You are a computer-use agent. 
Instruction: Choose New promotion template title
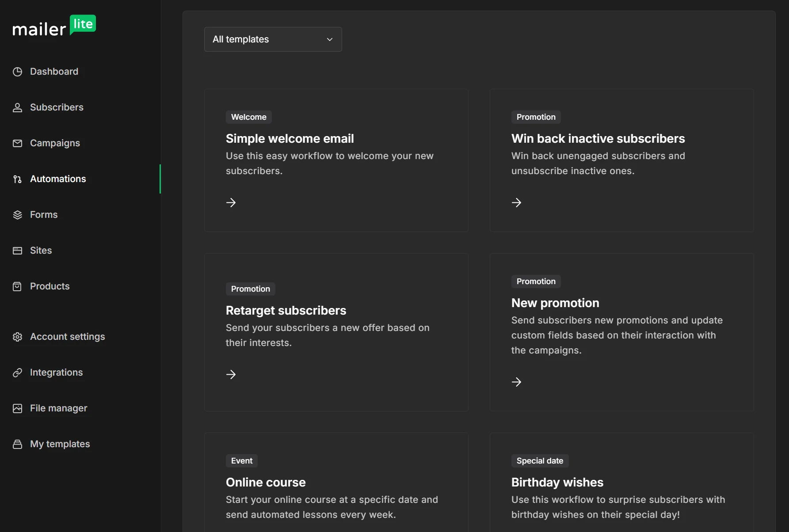coord(555,303)
